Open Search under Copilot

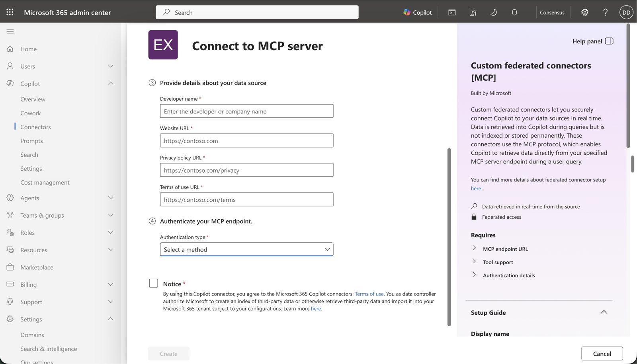click(29, 155)
